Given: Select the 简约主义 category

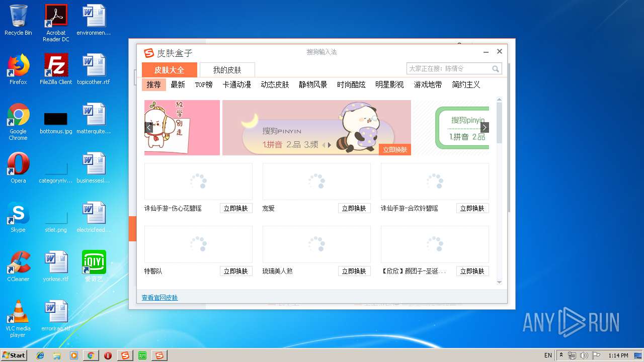Looking at the screenshot, I should (x=466, y=84).
